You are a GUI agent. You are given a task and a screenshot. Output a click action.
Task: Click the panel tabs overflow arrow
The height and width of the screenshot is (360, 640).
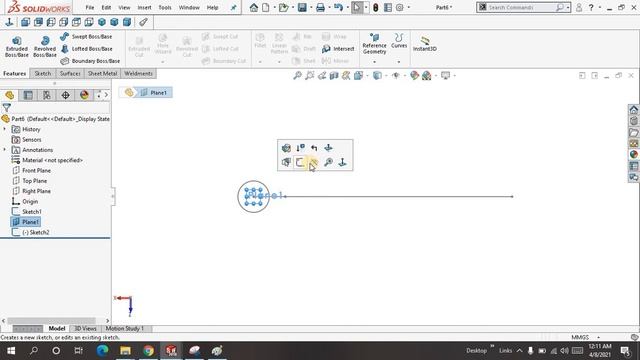point(106,95)
